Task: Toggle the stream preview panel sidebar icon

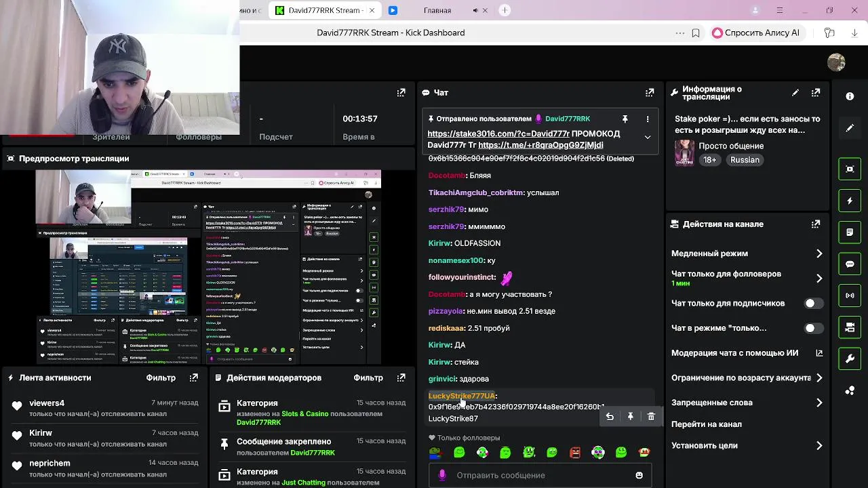Action: (850, 169)
